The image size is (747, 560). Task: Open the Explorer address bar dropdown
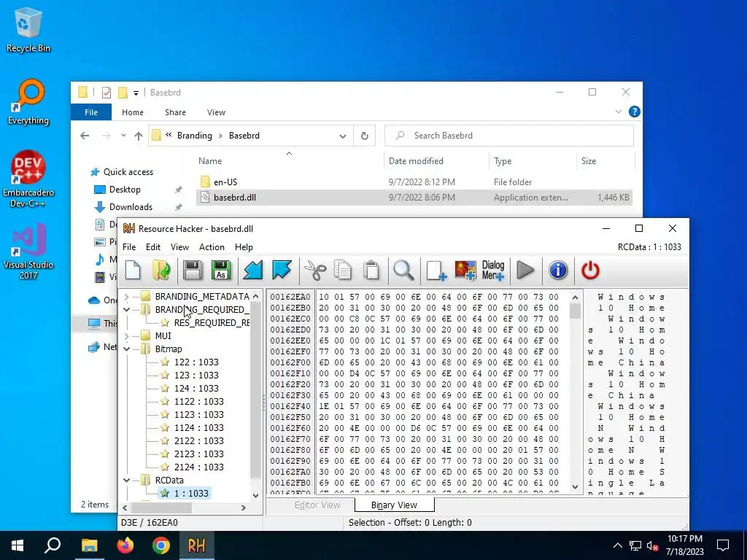pyautogui.click(x=343, y=136)
